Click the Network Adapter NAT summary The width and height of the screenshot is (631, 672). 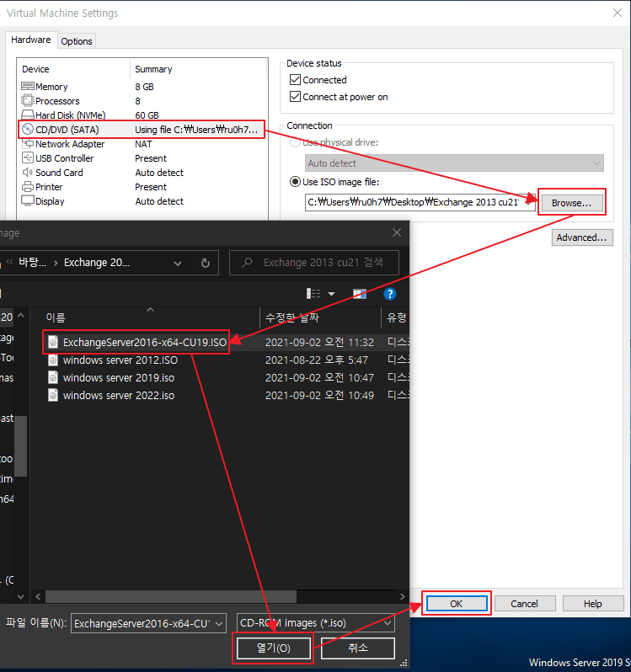[143, 144]
